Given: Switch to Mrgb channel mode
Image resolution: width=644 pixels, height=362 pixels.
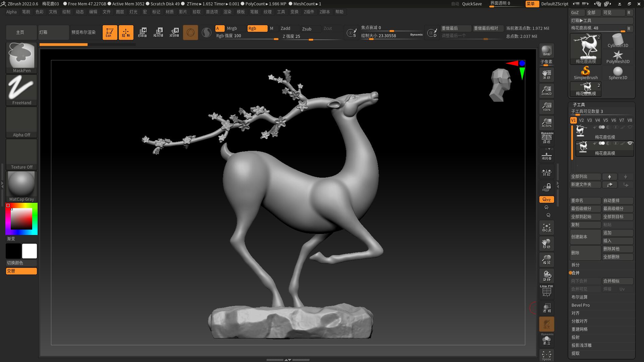Looking at the screenshot, I should pyautogui.click(x=231, y=28).
